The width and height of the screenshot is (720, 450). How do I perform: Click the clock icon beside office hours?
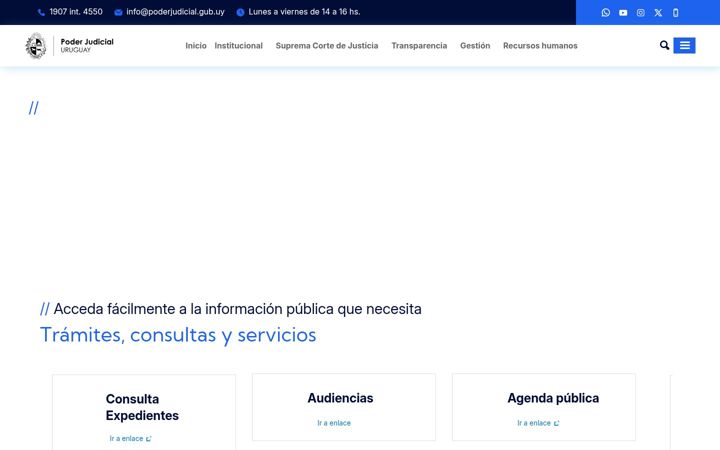[x=240, y=12]
